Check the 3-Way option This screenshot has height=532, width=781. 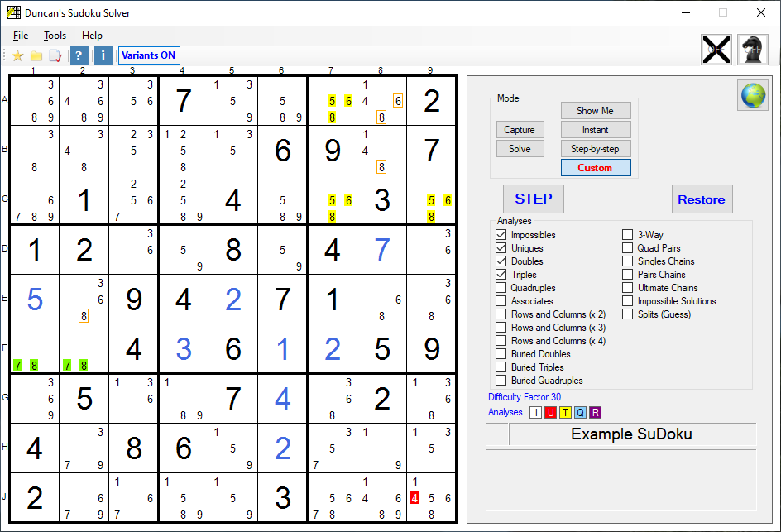coord(628,235)
